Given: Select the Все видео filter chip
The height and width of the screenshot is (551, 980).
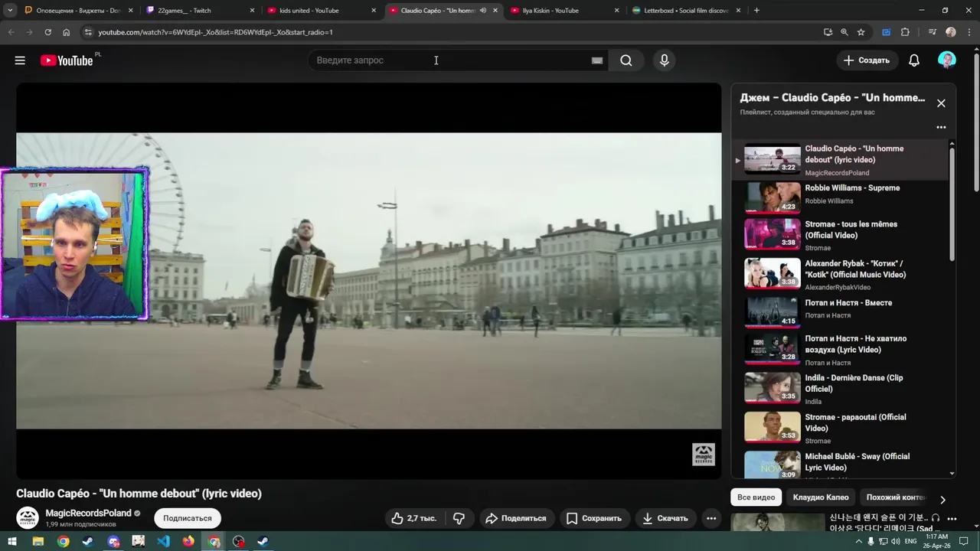Looking at the screenshot, I should 756,497.
